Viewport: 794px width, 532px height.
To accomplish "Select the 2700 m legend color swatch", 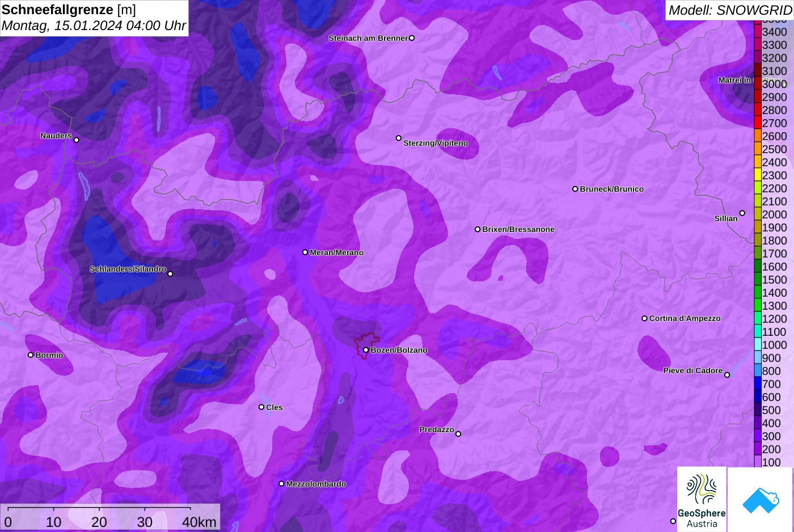I will [x=758, y=123].
